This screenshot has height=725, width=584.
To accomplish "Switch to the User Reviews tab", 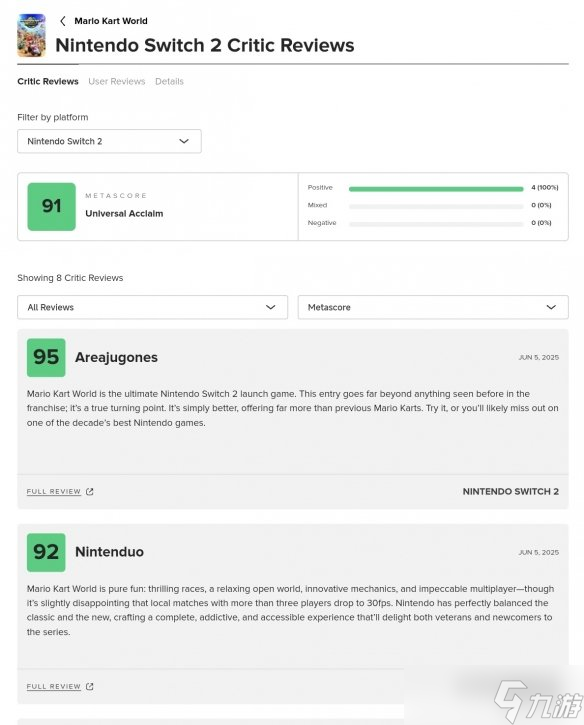I will tap(117, 81).
